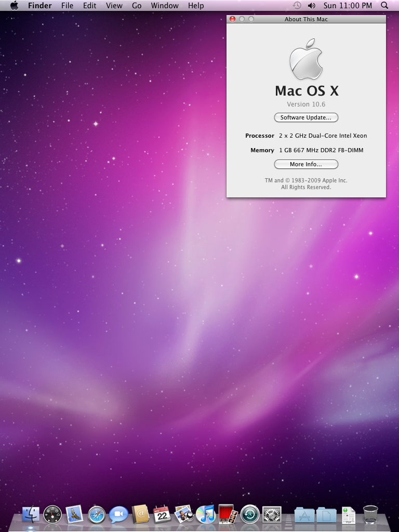The width and height of the screenshot is (399, 532).
Task: Open the Finder menu
Action: (x=39, y=5)
